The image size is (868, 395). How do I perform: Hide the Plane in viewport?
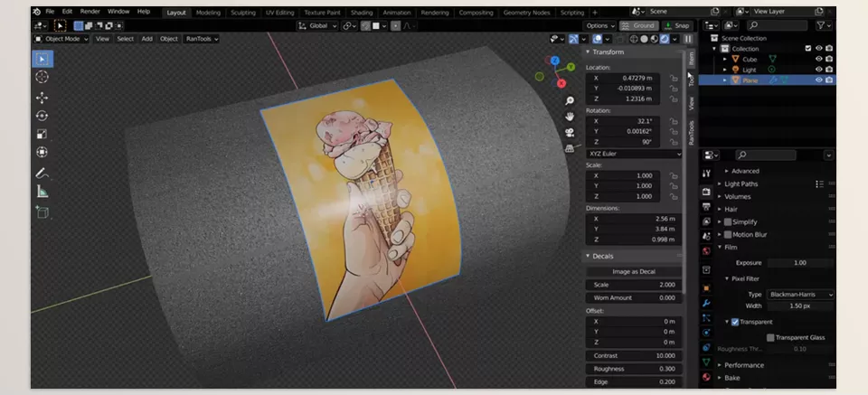tap(819, 80)
